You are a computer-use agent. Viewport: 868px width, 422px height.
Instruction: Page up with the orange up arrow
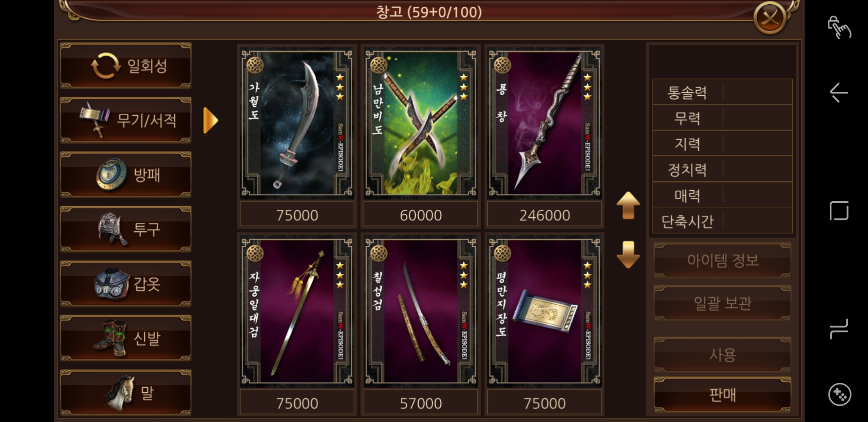pyautogui.click(x=628, y=206)
